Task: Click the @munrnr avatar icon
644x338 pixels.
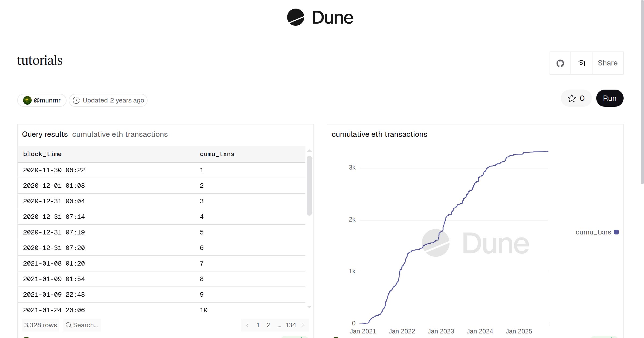Action: 27,100
